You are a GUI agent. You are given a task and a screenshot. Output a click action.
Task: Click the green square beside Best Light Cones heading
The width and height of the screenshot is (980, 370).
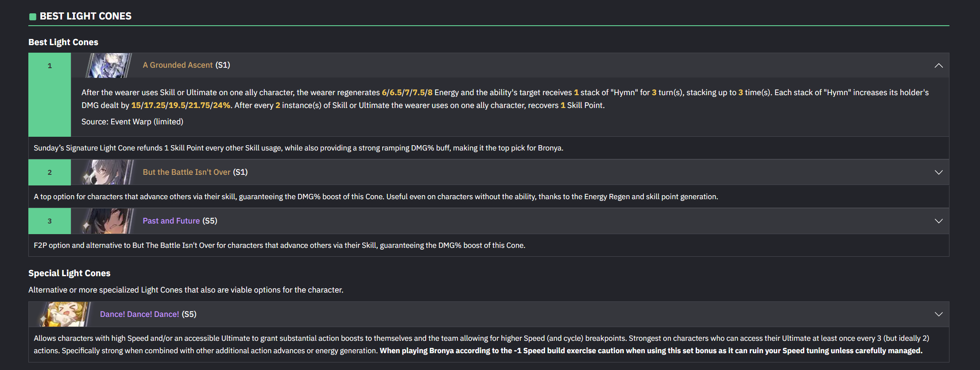(x=33, y=17)
